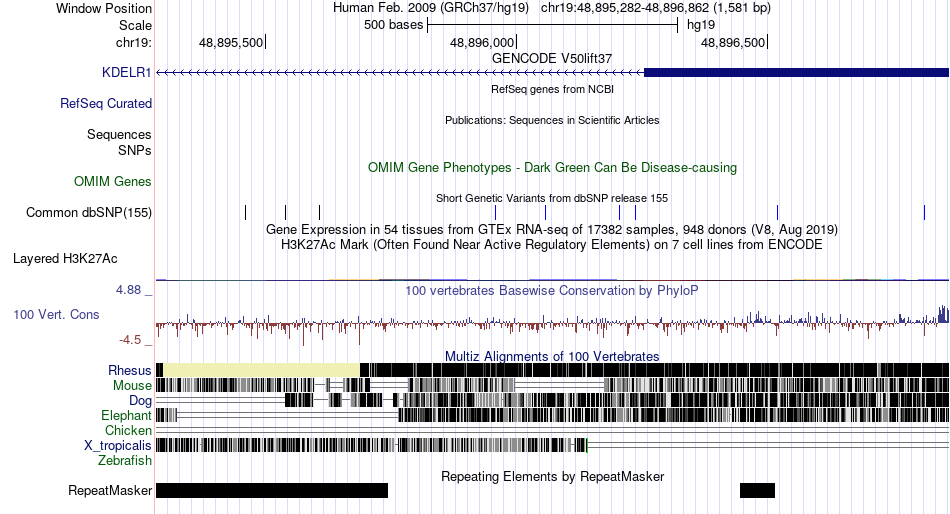Select the large left RepeatMasker block
Viewport: 950px width, 514px height.
[271, 490]
